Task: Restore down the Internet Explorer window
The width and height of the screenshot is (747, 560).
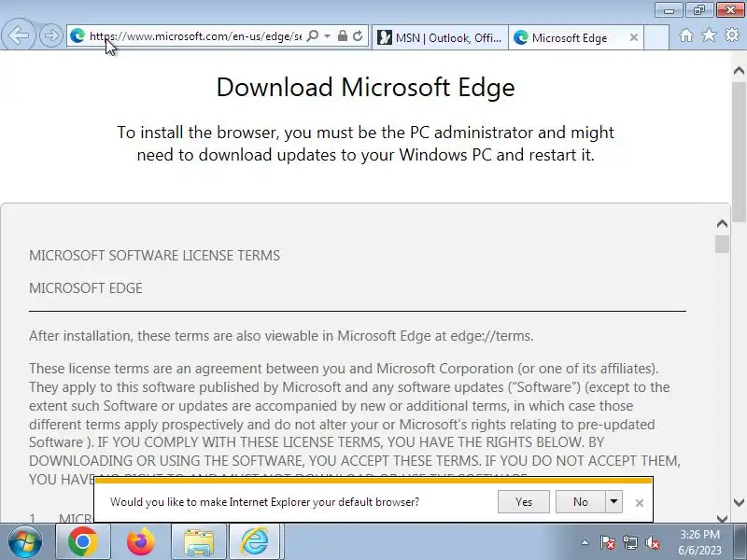Action: click(698, 10)
